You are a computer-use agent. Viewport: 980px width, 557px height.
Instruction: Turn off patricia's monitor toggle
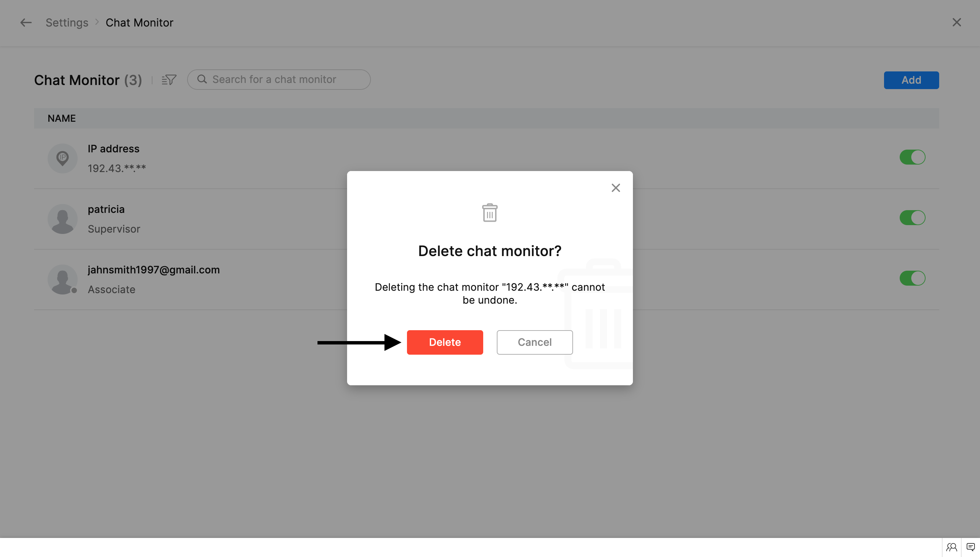(x=912, y=218)
